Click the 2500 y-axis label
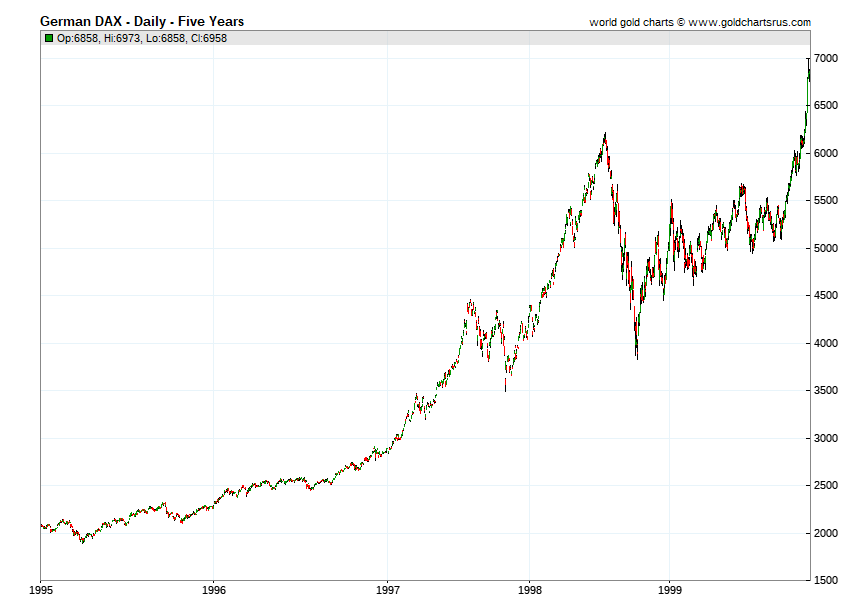This screenshot has width=850, height=616. (x=826, y=485)
